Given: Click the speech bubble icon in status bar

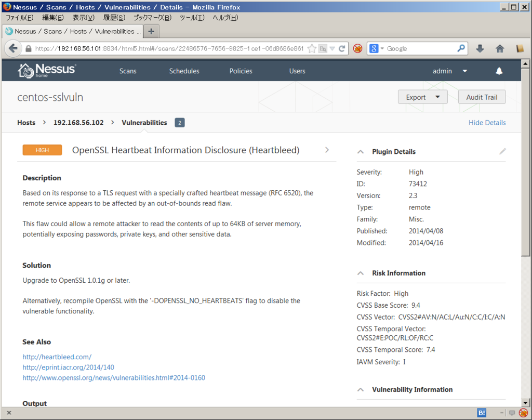Looking at the screenshot, I should point(512,413).
